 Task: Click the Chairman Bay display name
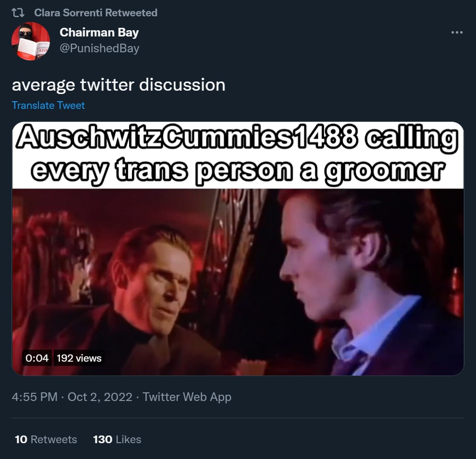tap(99, 33)
